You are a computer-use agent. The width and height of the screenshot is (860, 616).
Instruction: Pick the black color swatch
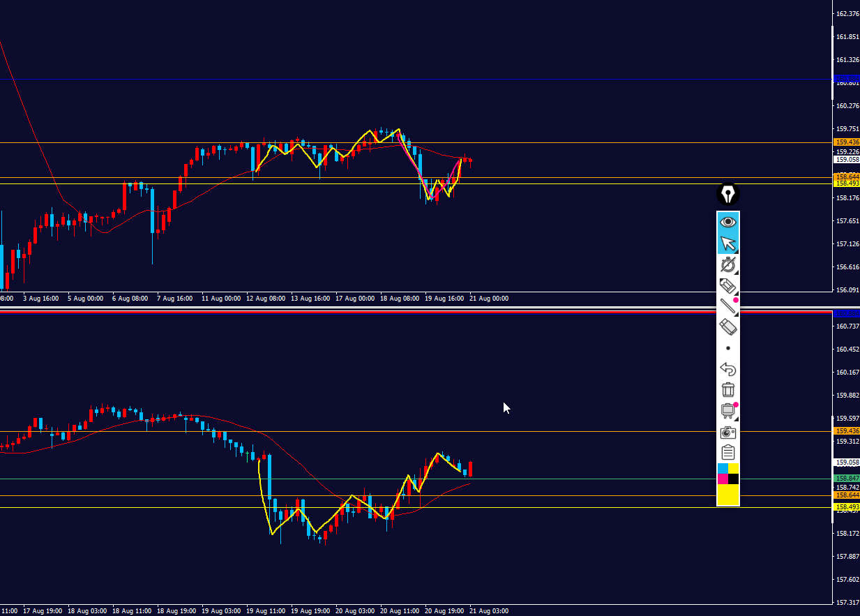(x=734, y=479)
